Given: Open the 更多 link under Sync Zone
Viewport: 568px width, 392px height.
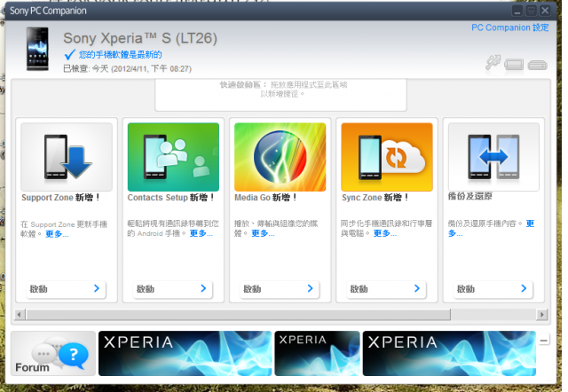Looking at the screenshot, I should (x=385, y=233).
